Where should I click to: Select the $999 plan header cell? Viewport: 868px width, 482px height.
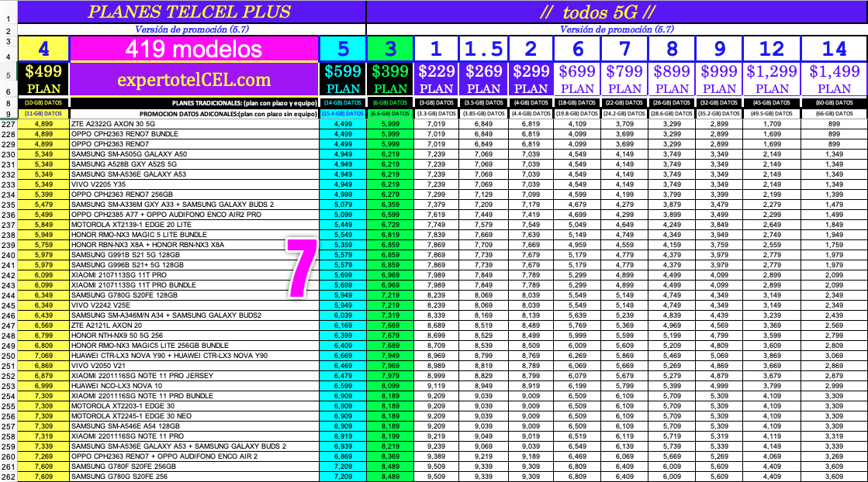[720, 79]
